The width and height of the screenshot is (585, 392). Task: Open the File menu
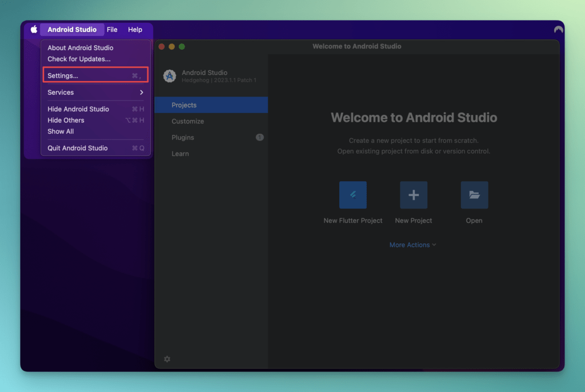[112, 30]
